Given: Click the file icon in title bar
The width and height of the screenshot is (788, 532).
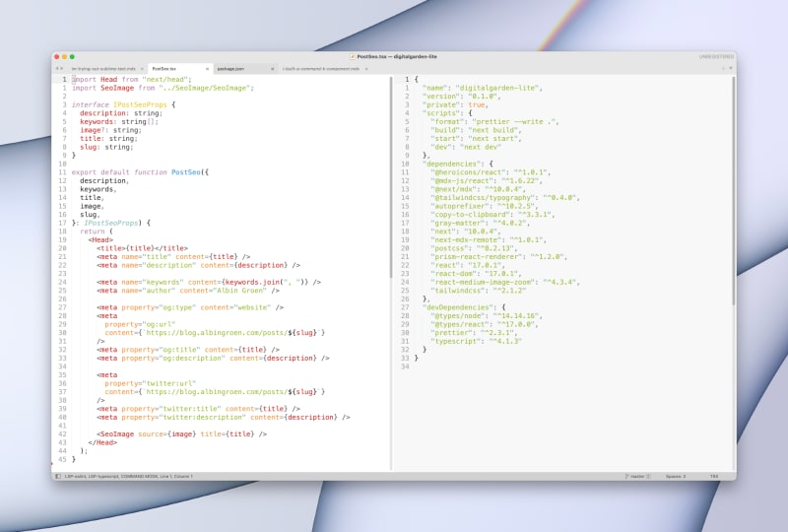Looking at the screenshot, I should 353,57.
